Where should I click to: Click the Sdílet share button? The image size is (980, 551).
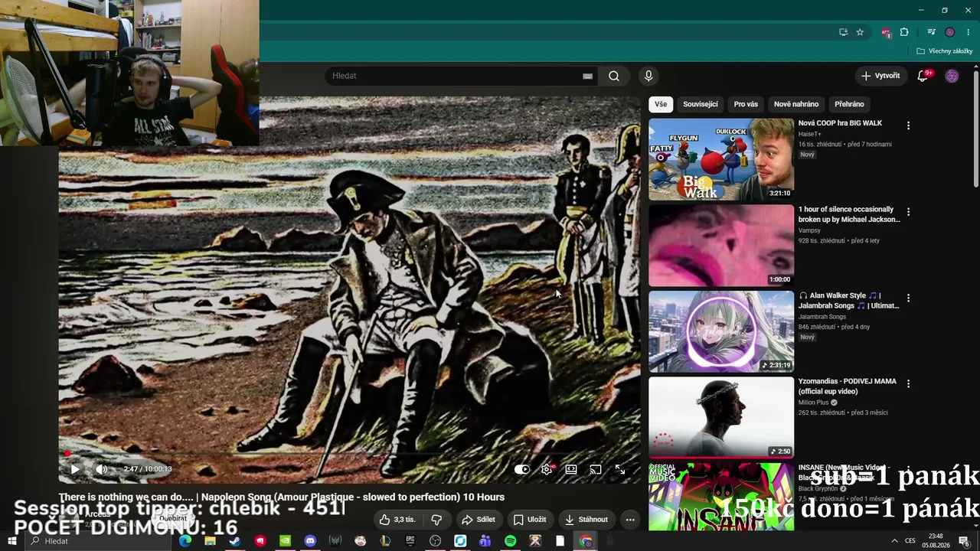pos(478,520)
